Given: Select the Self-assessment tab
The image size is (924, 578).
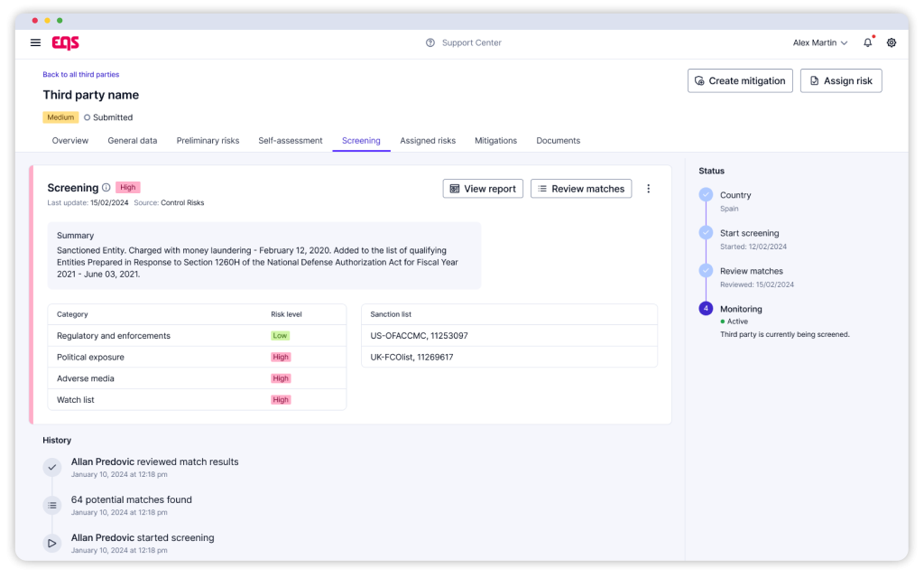Looking at the screenshot, I should click(291, 141).
